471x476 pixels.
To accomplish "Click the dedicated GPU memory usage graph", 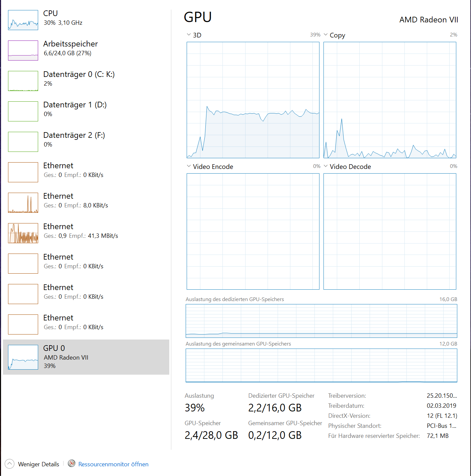I will (x=321, y=321).
